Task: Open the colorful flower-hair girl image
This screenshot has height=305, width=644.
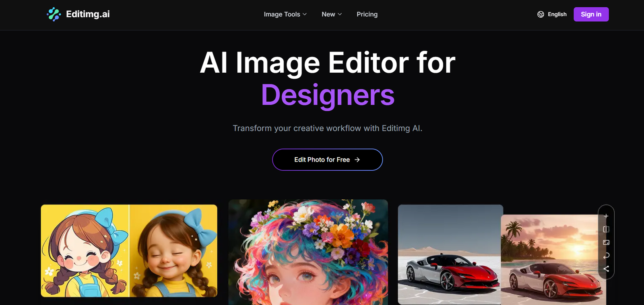Action: tap(308, 252)
